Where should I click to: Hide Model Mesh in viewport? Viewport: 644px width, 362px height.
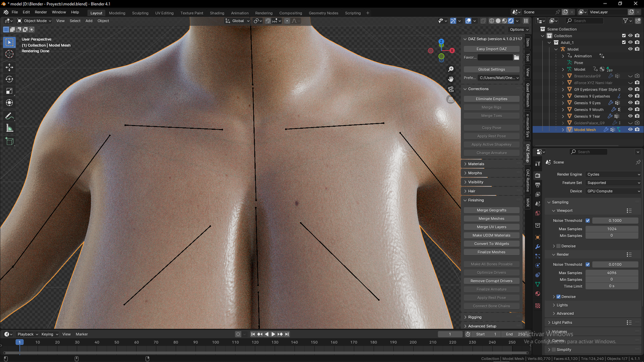click(630, 130)
